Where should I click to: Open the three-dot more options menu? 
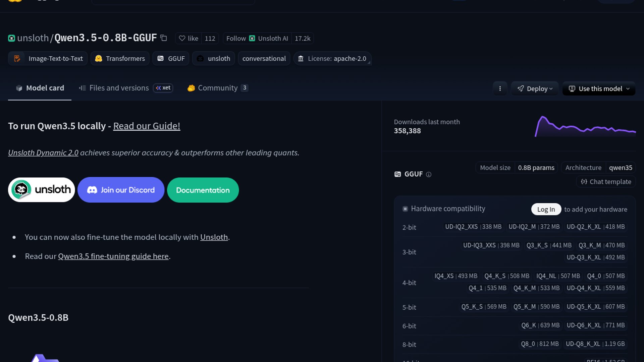500,88
